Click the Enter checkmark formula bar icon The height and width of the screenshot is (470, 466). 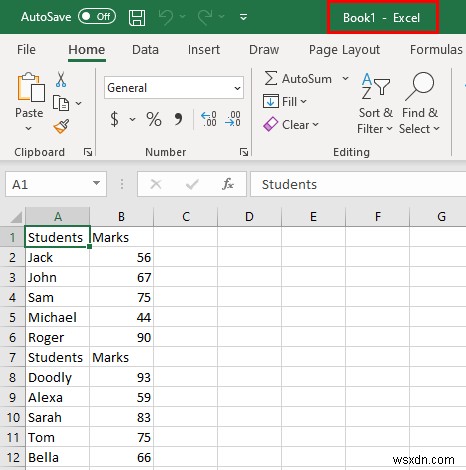coord(192,184)
